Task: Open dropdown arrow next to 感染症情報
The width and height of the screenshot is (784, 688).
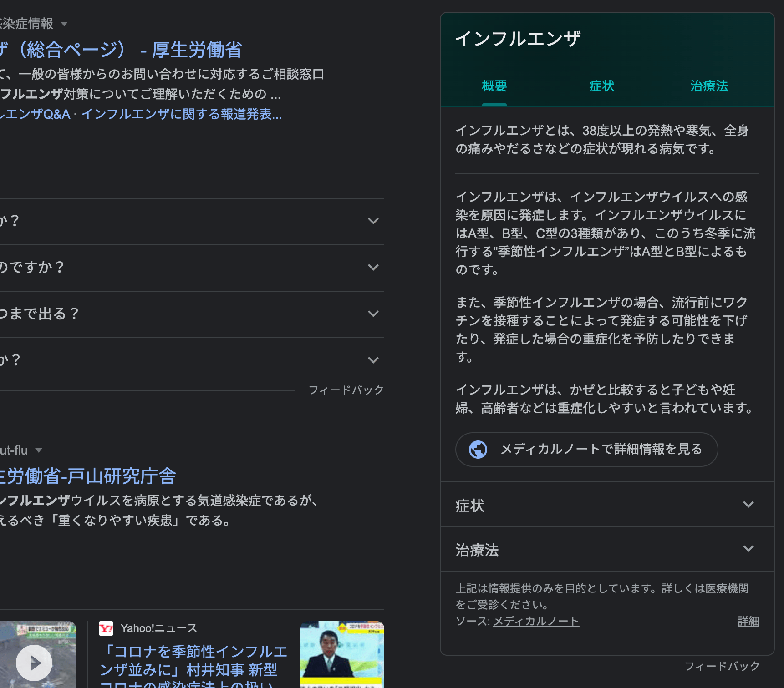Action: (x=64, y=24)
